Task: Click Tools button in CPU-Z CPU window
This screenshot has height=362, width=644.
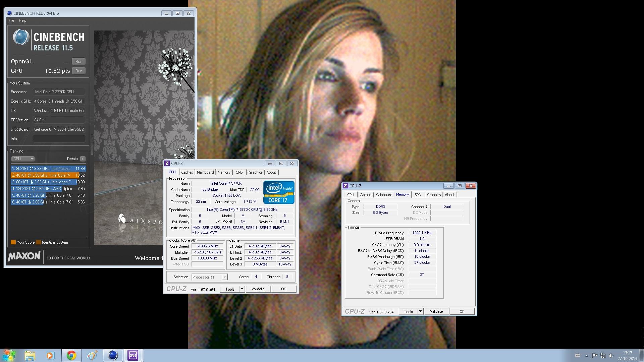Action: [x=230, y=289]
